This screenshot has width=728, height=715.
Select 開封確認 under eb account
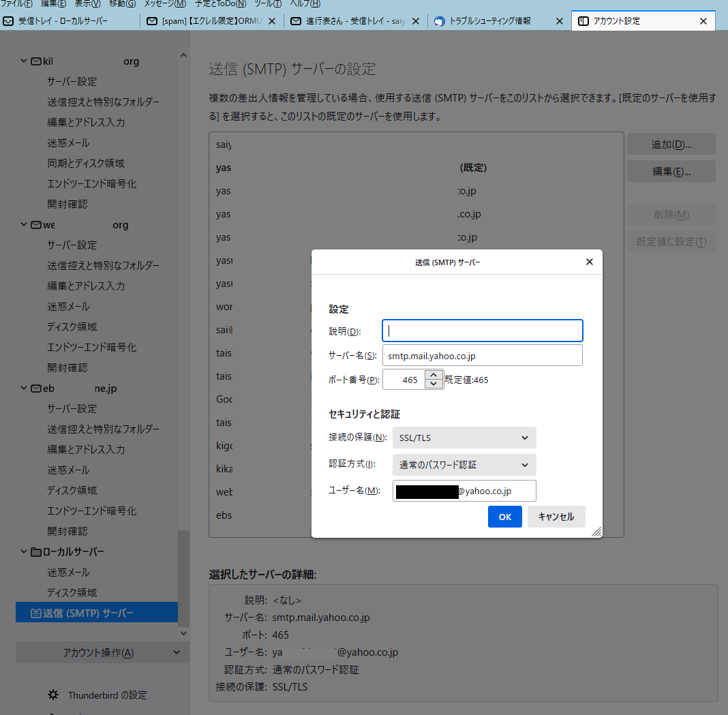67,531
